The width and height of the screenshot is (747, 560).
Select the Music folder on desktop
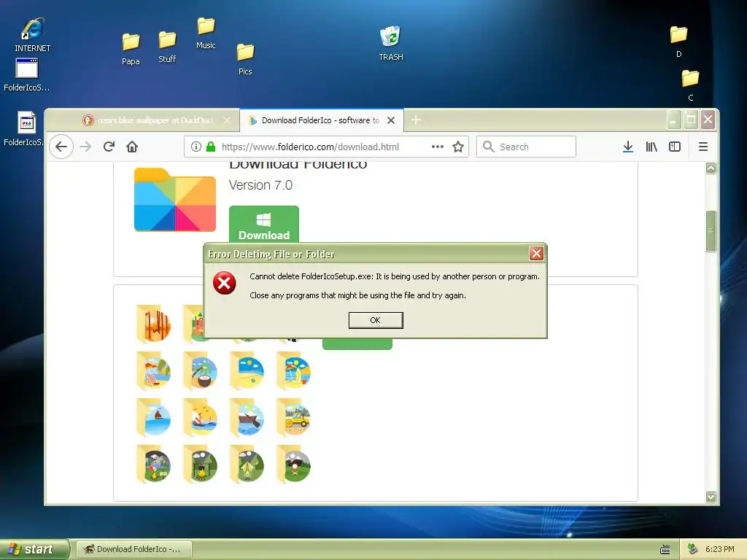point(206,33)
